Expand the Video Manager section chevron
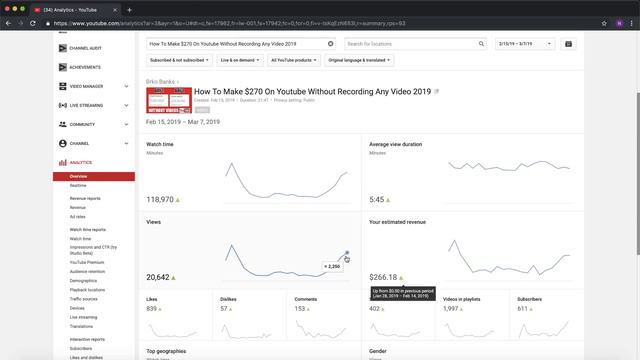This screenshot has height=360, width=640. pyautogui.click(x=126, y=86)
